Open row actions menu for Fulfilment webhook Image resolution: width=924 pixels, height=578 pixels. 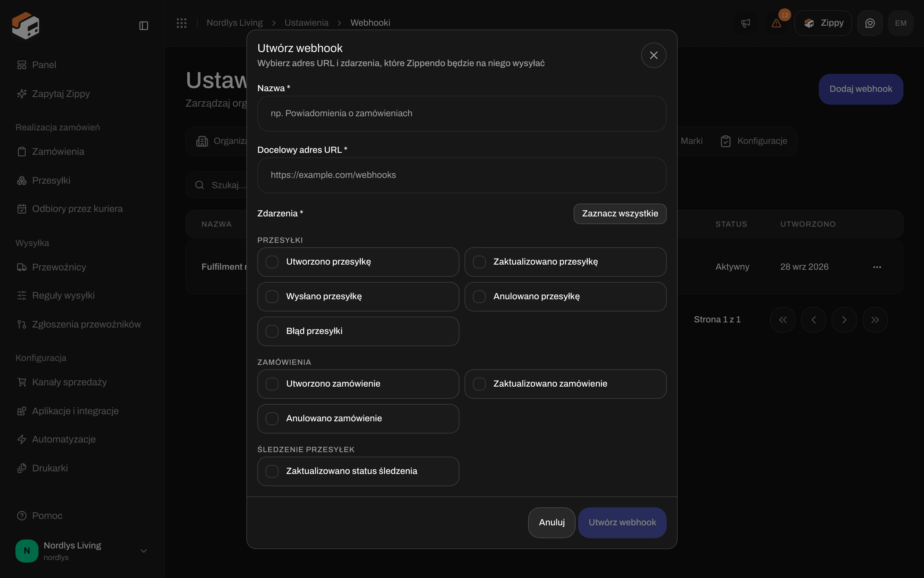(x=877, y=267)
